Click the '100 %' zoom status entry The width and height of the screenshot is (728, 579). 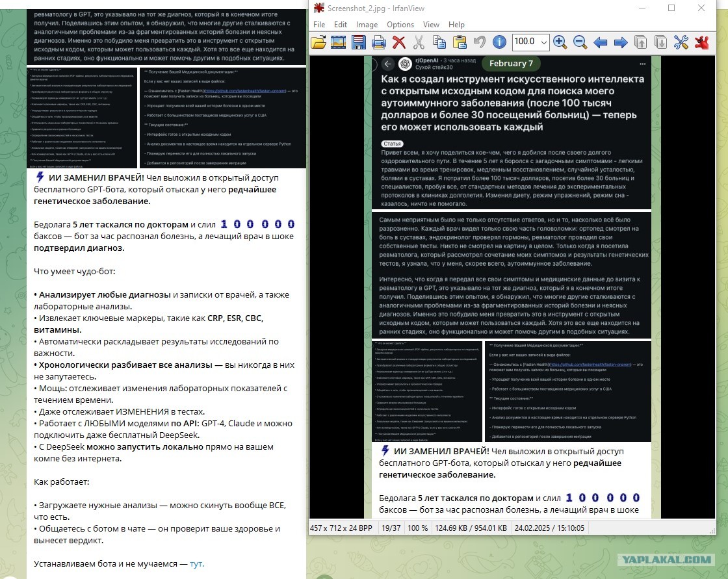click(418, 528)
